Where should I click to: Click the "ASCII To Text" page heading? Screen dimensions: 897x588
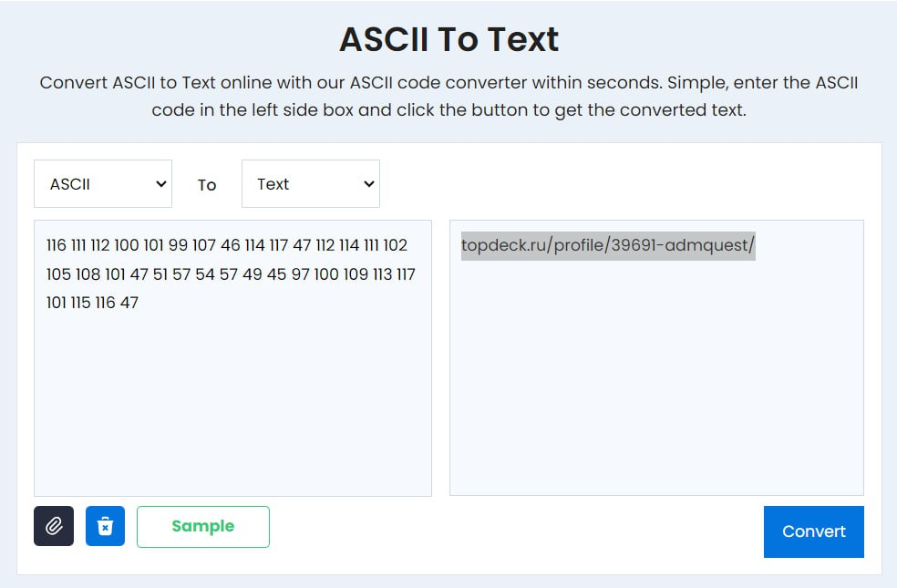448,40
